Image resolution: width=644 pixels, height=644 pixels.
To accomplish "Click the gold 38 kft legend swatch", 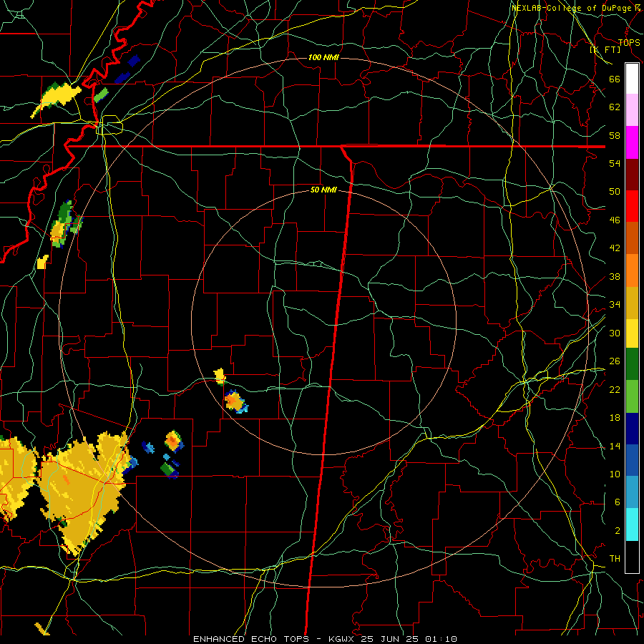I will [x=632, y=303].
